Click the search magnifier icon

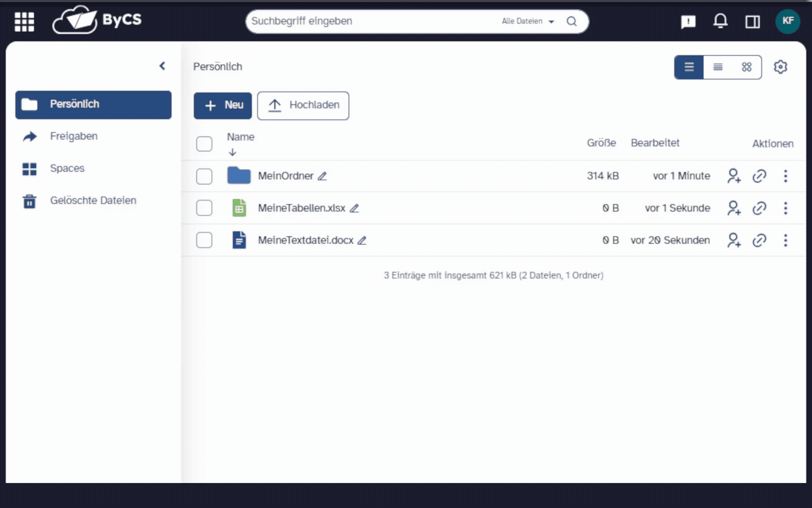[x=571, y=21]
